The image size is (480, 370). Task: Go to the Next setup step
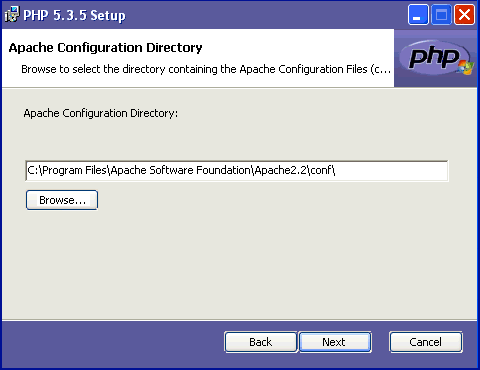[335, 342]
